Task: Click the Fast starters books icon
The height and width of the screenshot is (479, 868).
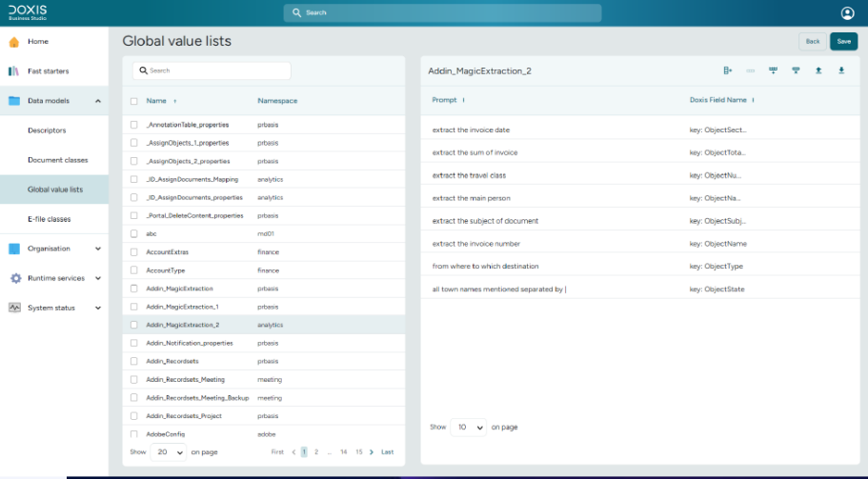Action: [14, 70]
